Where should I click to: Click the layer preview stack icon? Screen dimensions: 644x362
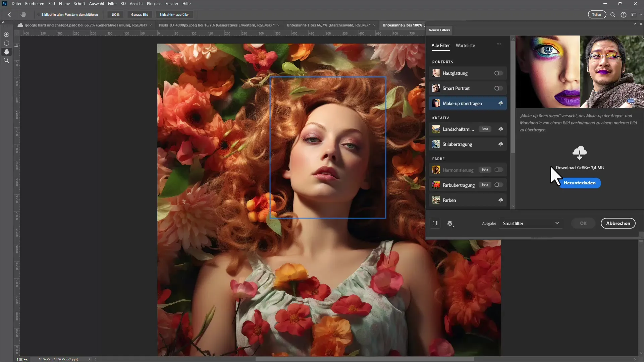450,224
